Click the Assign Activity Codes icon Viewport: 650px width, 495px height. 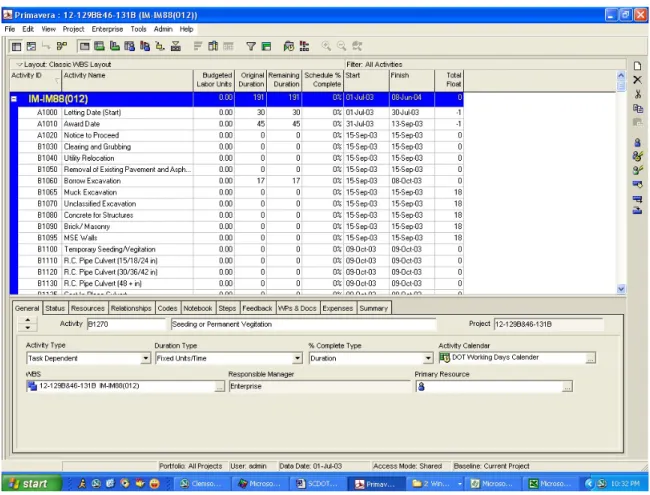coord(638,184)
